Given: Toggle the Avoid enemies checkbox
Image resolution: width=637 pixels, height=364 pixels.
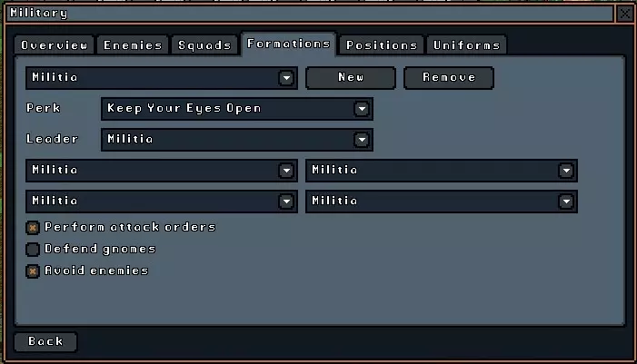Looking at the screenshot, I should [33, 271].
